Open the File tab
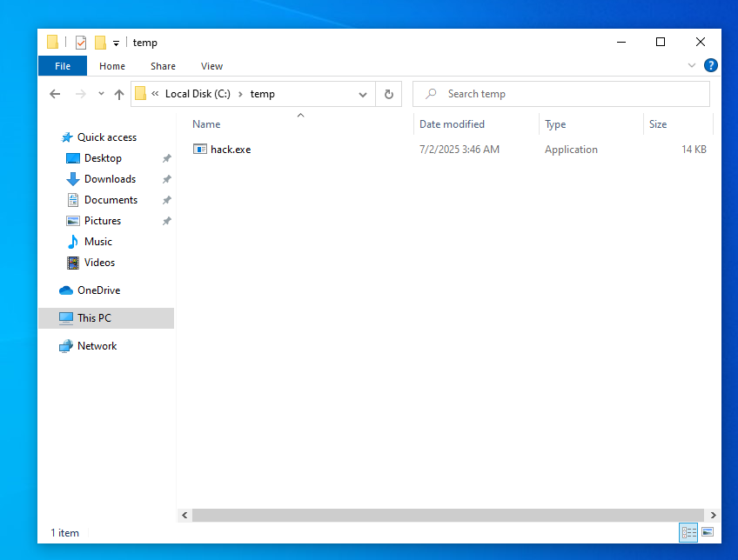The height and width of the screenshot is (560, 738). [x=63, y=66]
